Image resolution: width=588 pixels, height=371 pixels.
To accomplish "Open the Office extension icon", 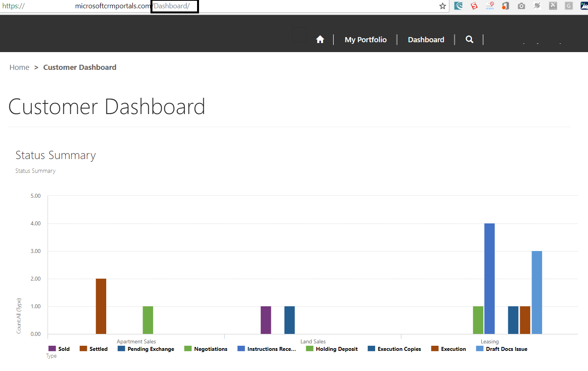I will [x=505, y=6].
